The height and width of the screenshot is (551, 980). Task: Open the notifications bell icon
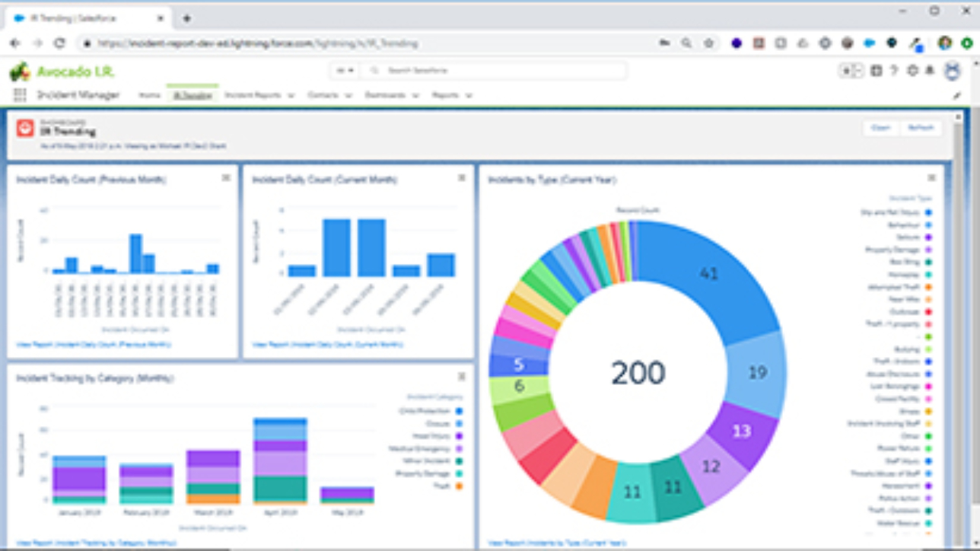(929, 71)
